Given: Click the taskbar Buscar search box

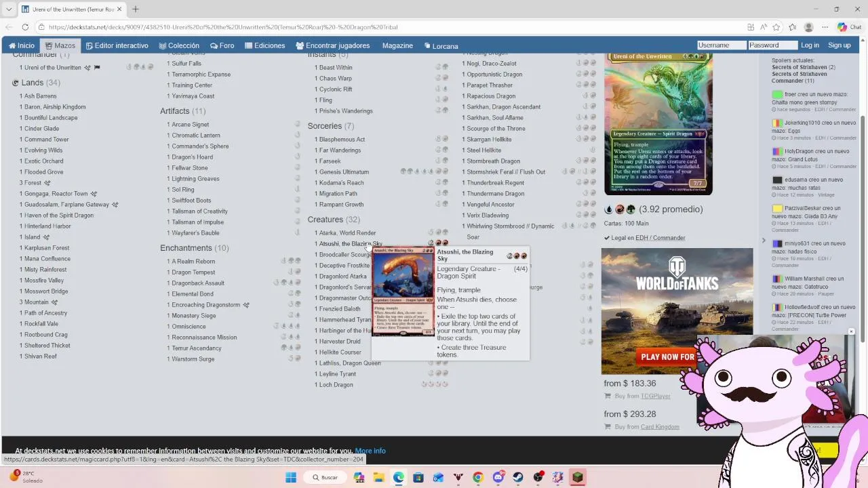Looking at the screenshot, I should (325, 477).
